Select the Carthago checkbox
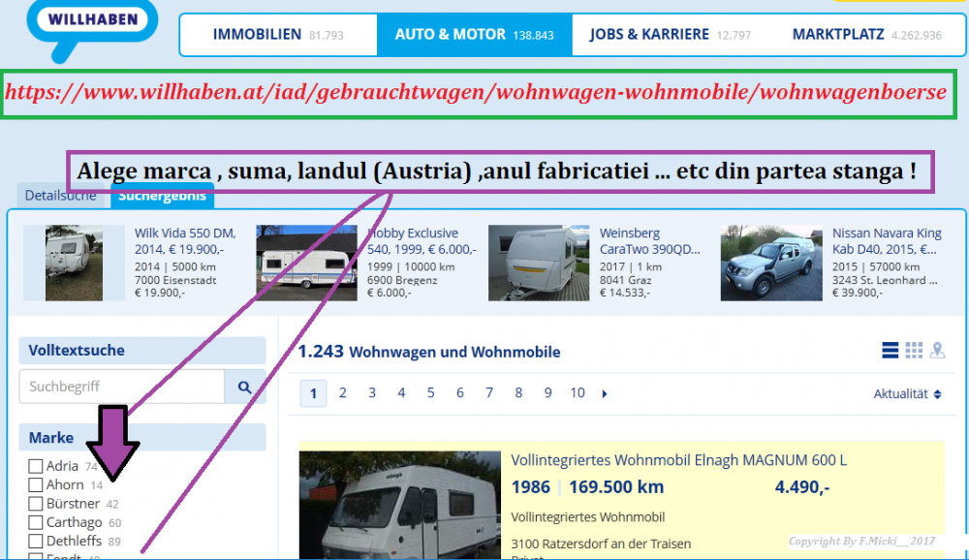The width and height of the screenshot is (969, 560). (36, 523)
